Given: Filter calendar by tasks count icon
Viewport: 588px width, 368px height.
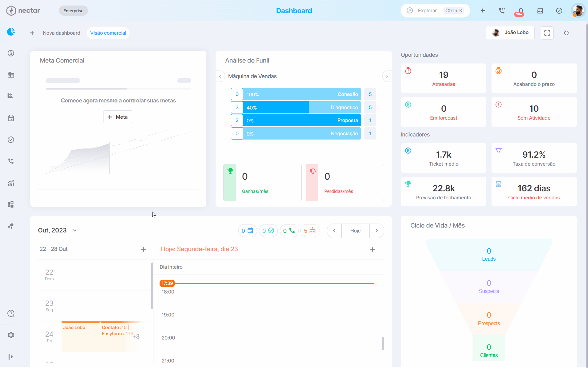Looking at the screenshot, I should click(x=268, y=231).
